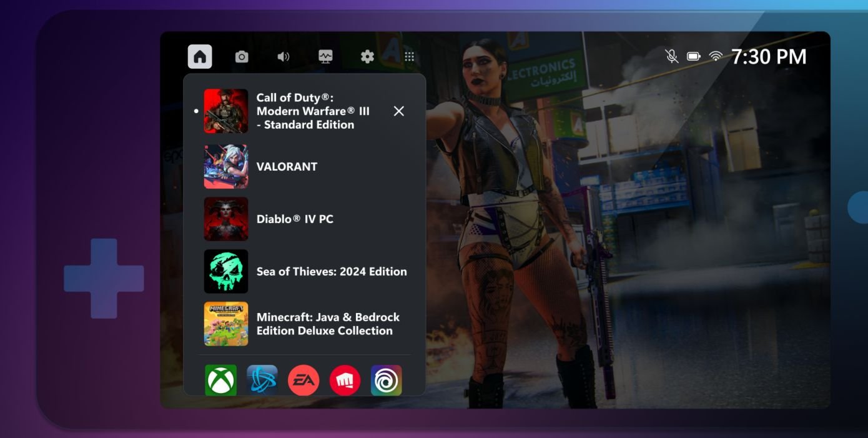
Task: Open Battle.net from the launcher row
Action: 262,379
